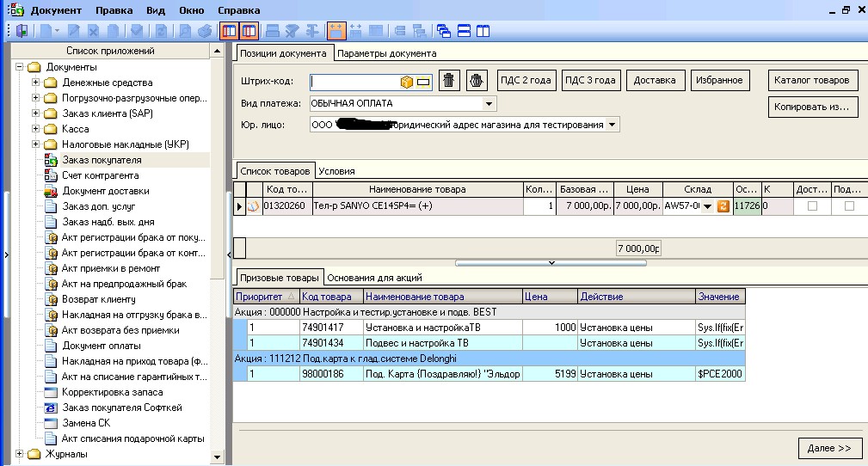868x466 pixels.
Task: Select Возврат клиенту in the tree
Action: click(x=99, y=299)
